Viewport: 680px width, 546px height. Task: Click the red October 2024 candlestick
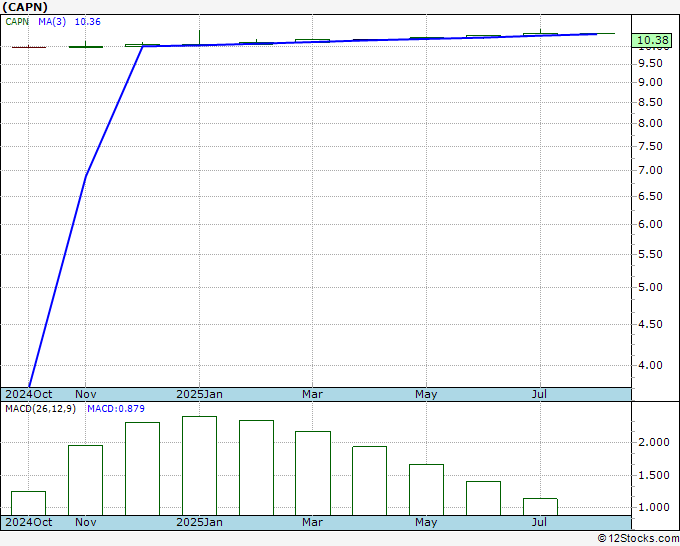coord(29,47)
